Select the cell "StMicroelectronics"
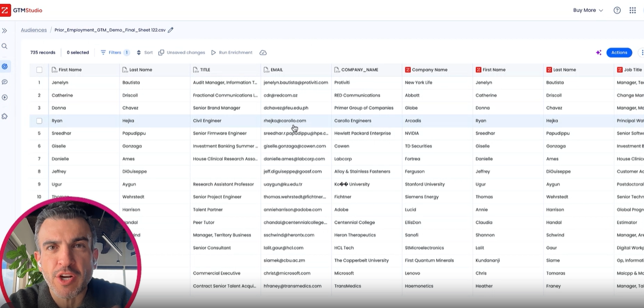This screenshot has width=644, height=308. click(437, 248)
